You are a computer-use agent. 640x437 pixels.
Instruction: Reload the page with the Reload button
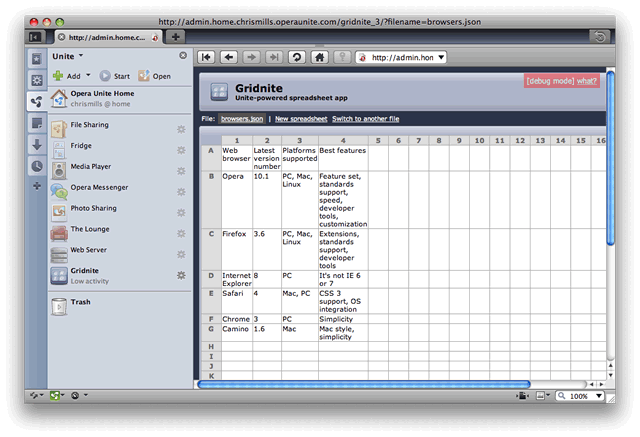pyautogui.click(x=297, y=57)
